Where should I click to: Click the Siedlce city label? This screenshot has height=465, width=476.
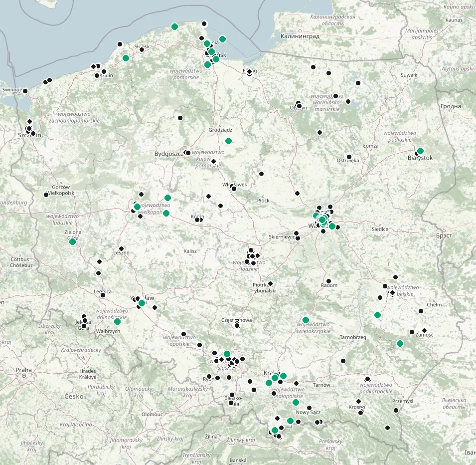pyautogui.click(x=380, y=229)
